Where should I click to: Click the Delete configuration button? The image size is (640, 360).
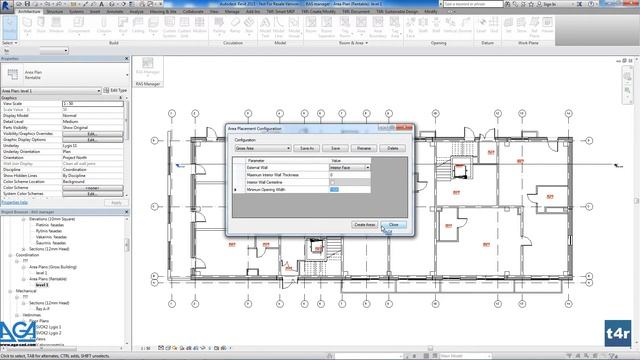pos(393,148)
